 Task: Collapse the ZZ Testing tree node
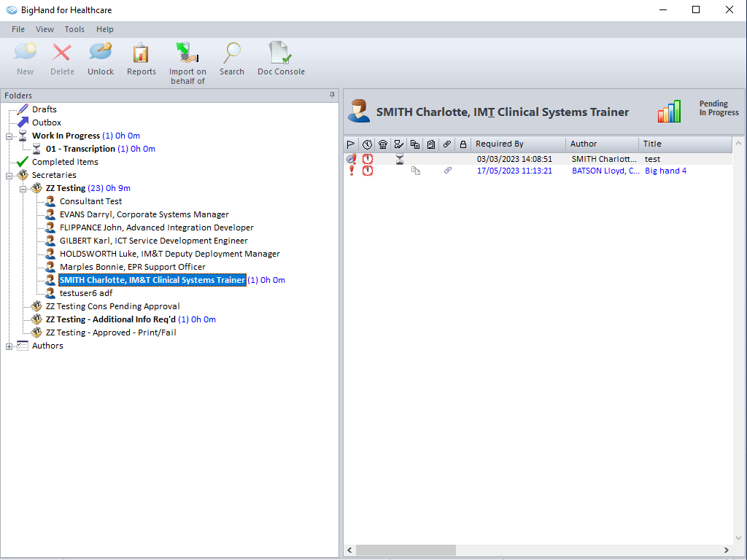click(23, 189)
